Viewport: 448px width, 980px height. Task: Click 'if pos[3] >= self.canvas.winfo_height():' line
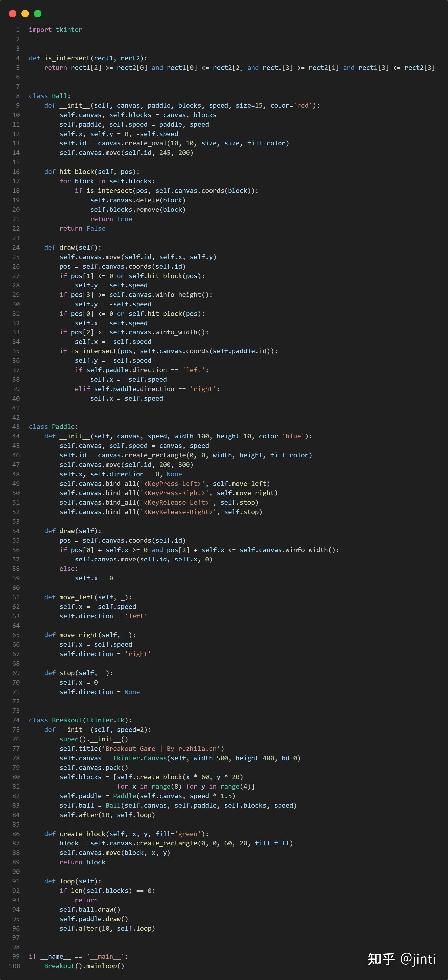(136, 295)
